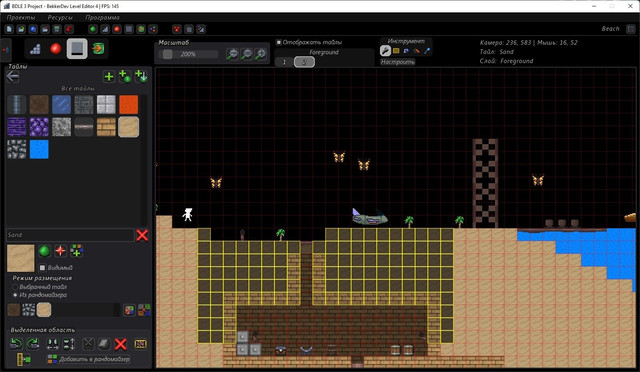Flip the selected area horizontally
640x372 pixels.
coord(52,344)
